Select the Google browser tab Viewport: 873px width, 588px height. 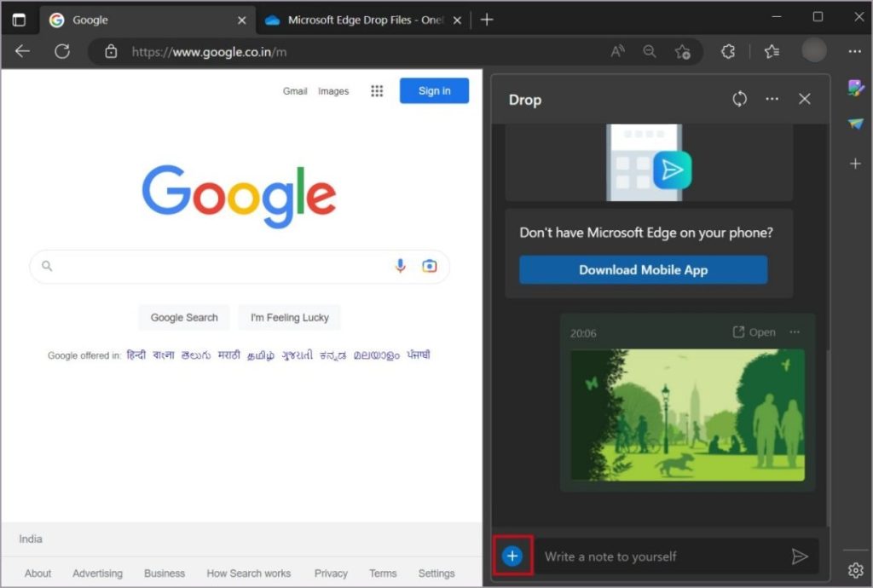145,19
